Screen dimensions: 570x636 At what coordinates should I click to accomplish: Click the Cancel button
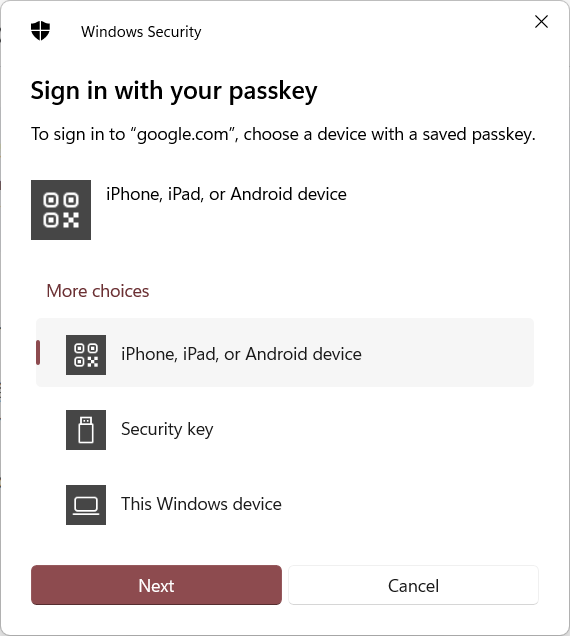(x=413, y=585)
